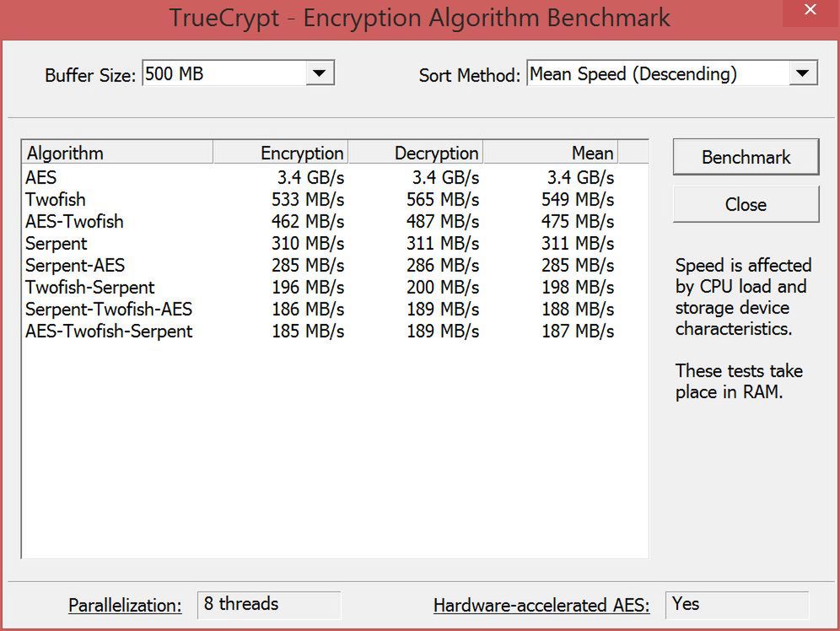Click the Serpent row's 311 MB/s decryption value
Screen dimensions: 840x631
click(x=443, y=243)
